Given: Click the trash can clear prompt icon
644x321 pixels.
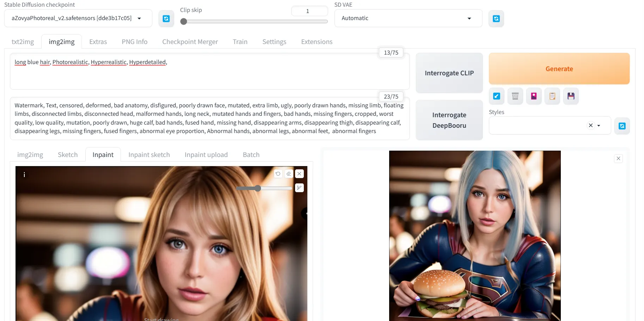Looking at the screenshot, I should (x=515, y=96).
